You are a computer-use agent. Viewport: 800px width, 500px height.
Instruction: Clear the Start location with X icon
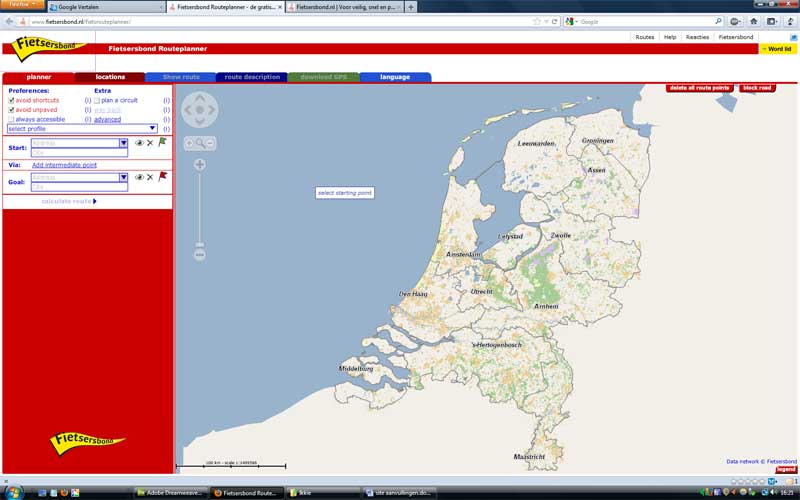tap(150, 143)
